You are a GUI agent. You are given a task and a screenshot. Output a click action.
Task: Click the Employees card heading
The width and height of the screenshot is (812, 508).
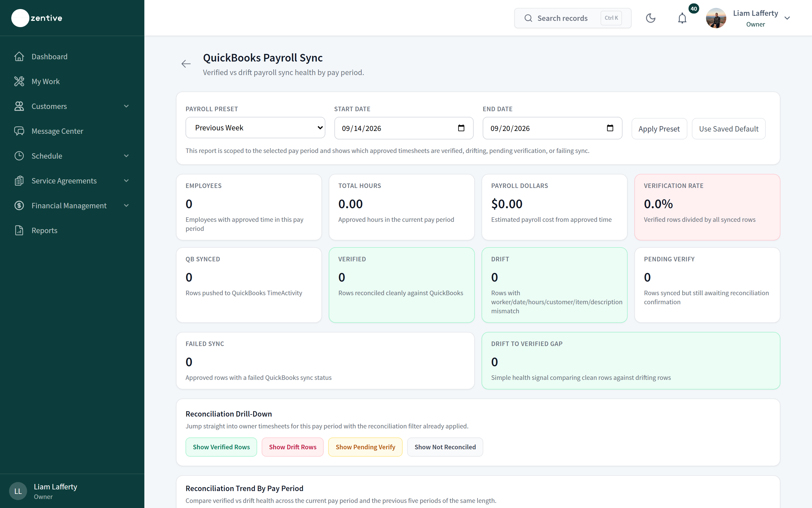(x=203, y=186)
